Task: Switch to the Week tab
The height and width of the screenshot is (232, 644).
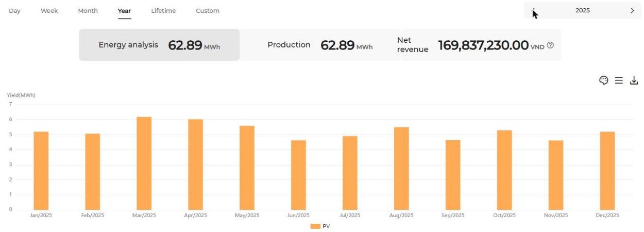Action: [49, 11]
